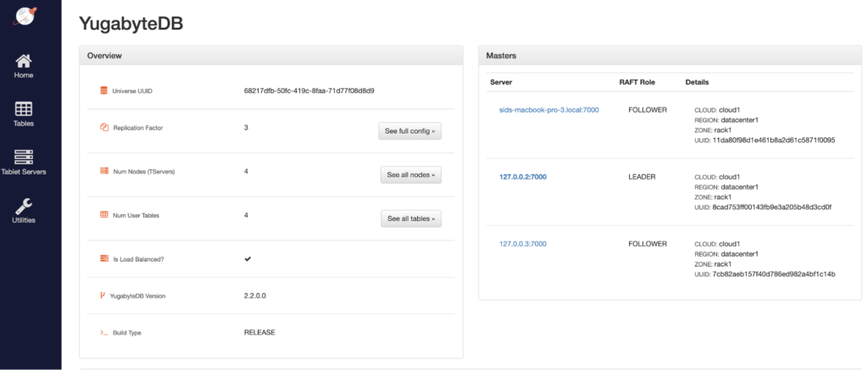Click the Build Type terminal icon
The height and width of the screenshot is (370, 868).
(x=103, y=333)
